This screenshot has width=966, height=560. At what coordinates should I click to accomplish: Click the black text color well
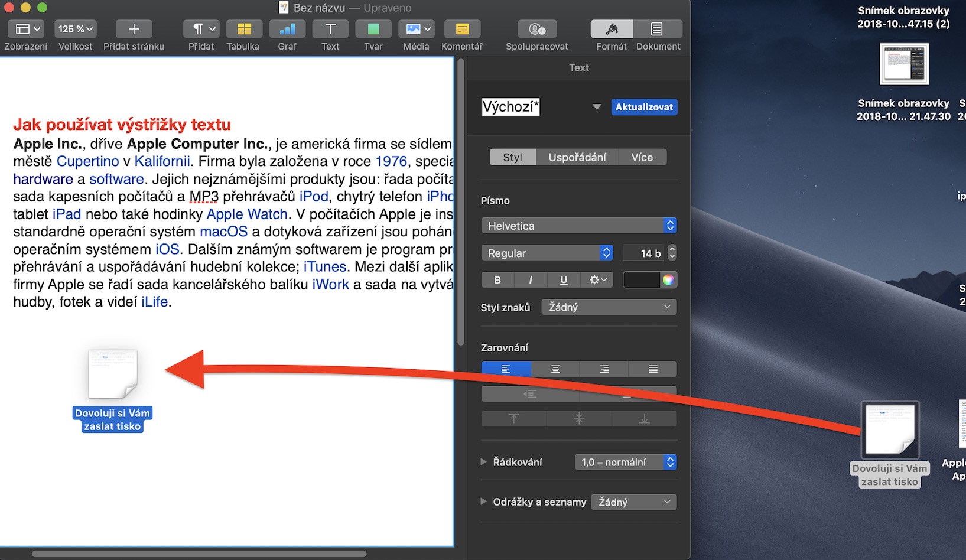click(x=642, y=280)
